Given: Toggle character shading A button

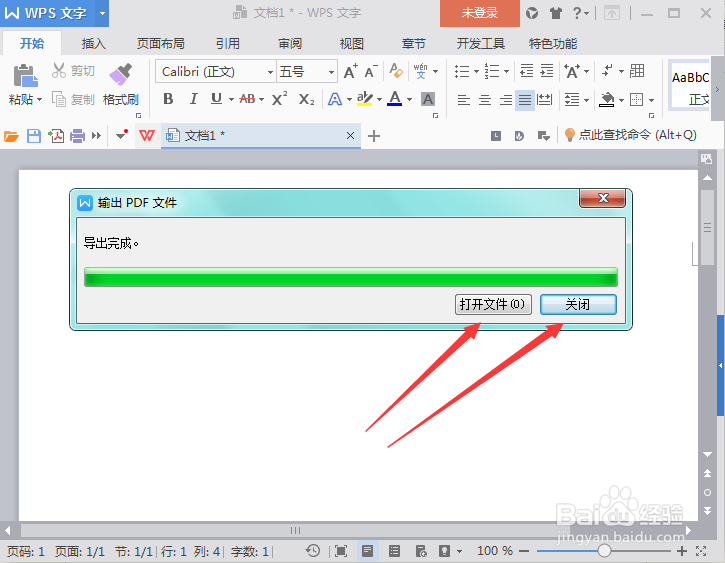Looking at the screenshot, I should tap(428, 99).
